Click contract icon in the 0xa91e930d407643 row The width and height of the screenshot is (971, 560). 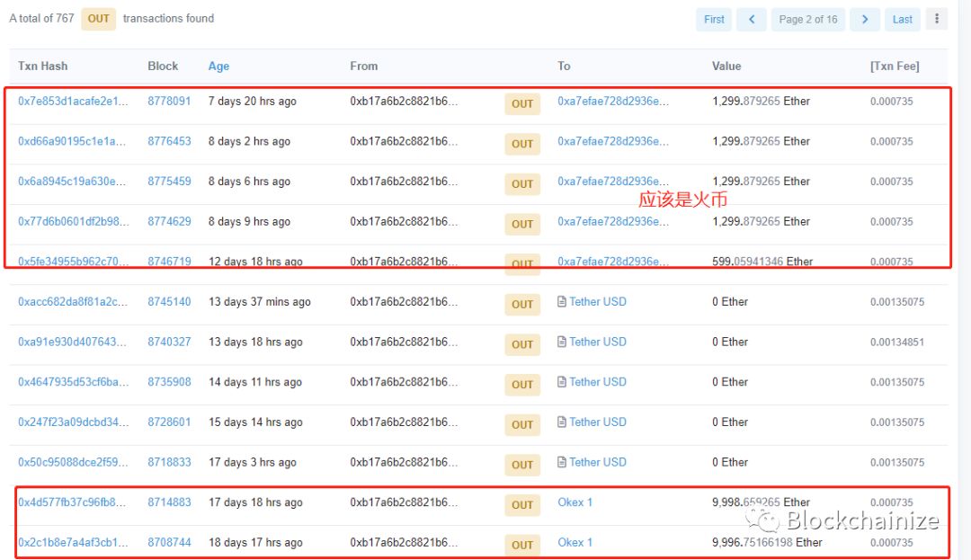pyautogui.click(x=562, y=342)
